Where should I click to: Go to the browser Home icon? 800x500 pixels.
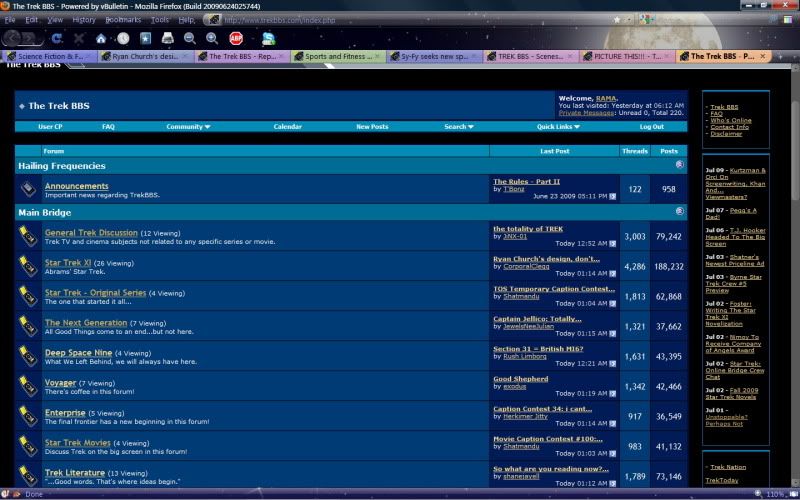[101, 38]
